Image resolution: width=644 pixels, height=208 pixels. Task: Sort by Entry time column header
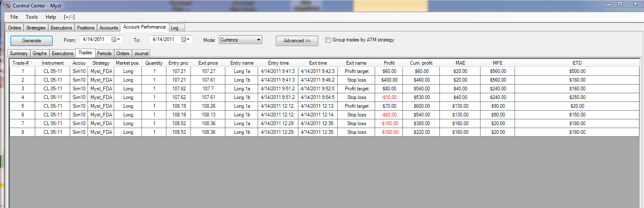pyautogui.click(x=278, y=63)
